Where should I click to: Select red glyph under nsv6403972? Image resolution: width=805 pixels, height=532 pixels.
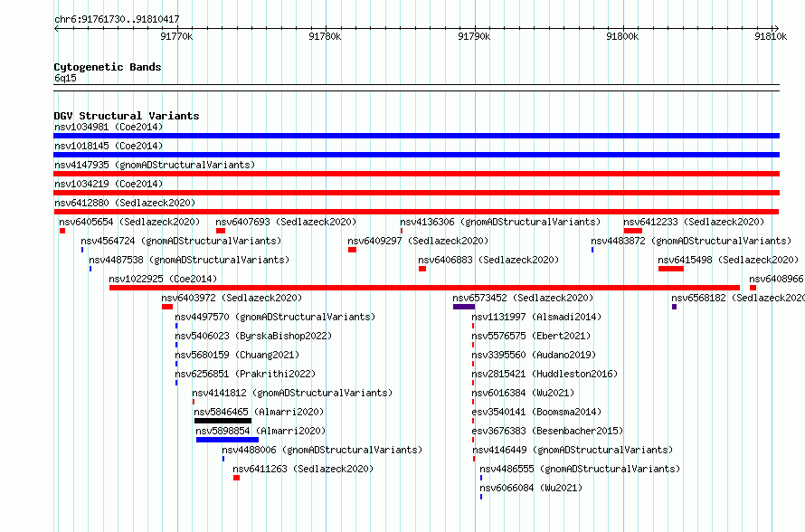click(167, 307)
